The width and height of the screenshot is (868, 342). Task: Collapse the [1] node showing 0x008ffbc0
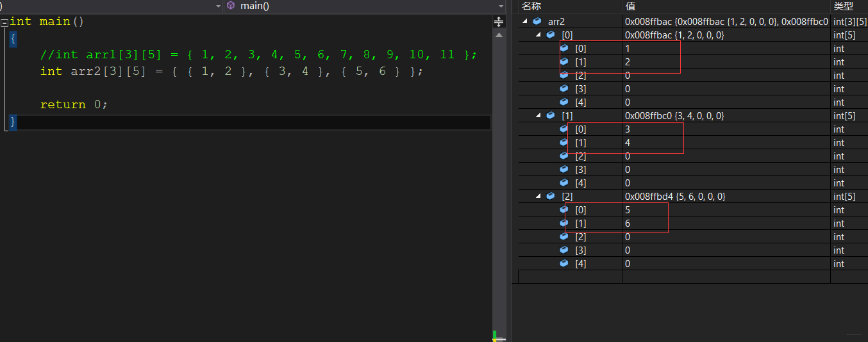(538, 115)
